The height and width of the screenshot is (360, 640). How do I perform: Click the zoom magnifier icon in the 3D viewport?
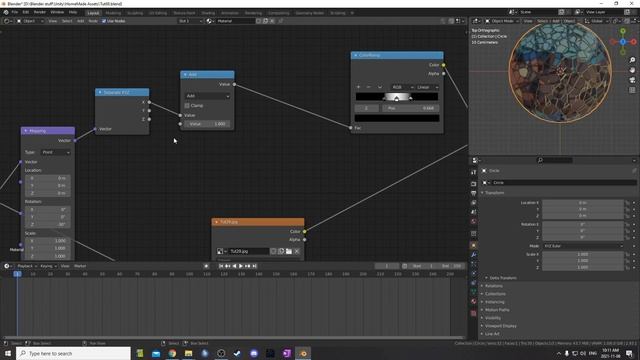click(x=632, y=60)
